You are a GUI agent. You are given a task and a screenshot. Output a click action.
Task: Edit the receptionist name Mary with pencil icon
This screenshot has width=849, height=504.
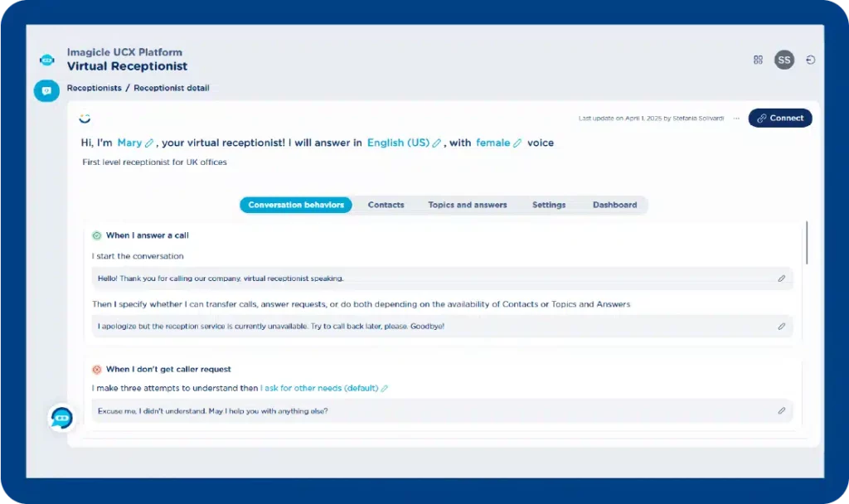pyautogui.click(x=149, y=142)
